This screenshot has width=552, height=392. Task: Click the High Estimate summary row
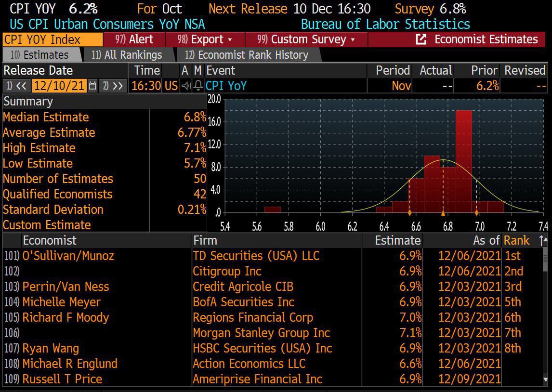coord(105,148)
